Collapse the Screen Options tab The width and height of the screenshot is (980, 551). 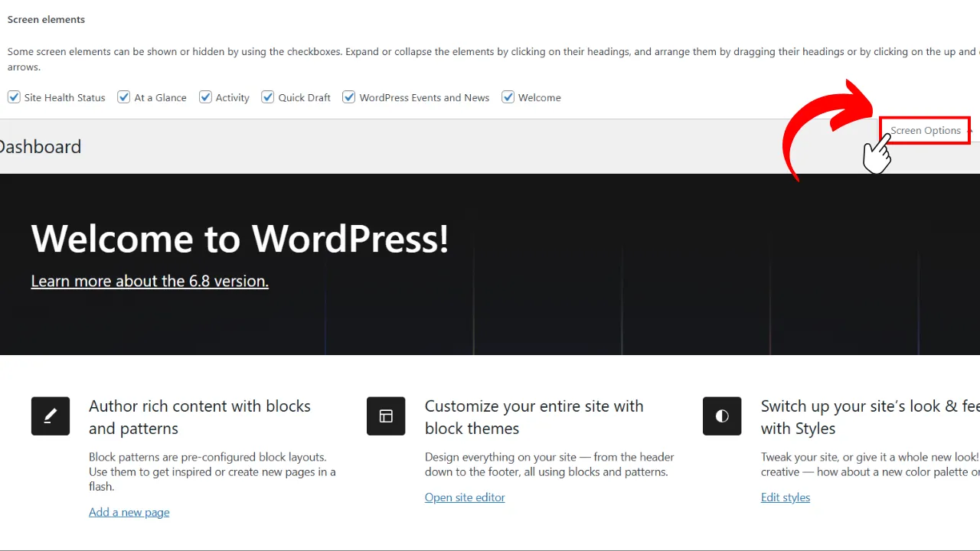(x=926, y=130)
